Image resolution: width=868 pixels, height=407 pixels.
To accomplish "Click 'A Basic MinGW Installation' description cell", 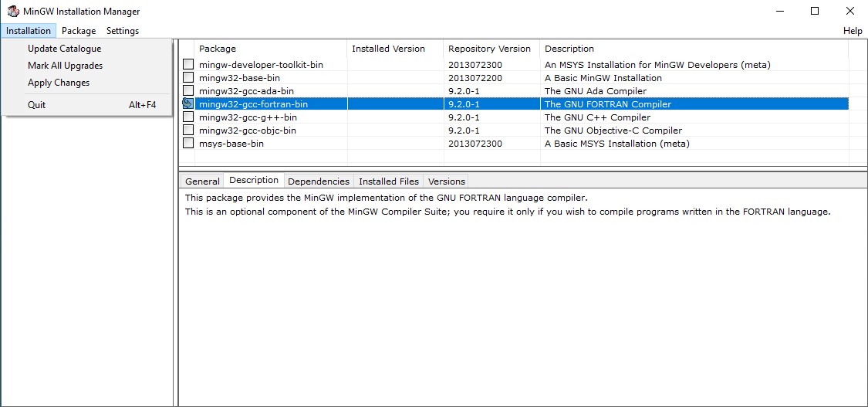I will [603, 78].
